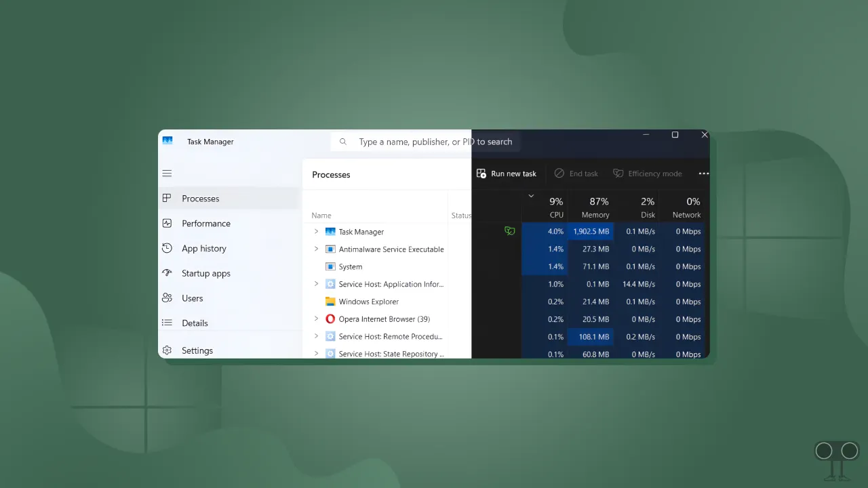The width and height of the screenshot is (868, 488).
Task: Click the Run new task icon
Action: tap(481, 174)
